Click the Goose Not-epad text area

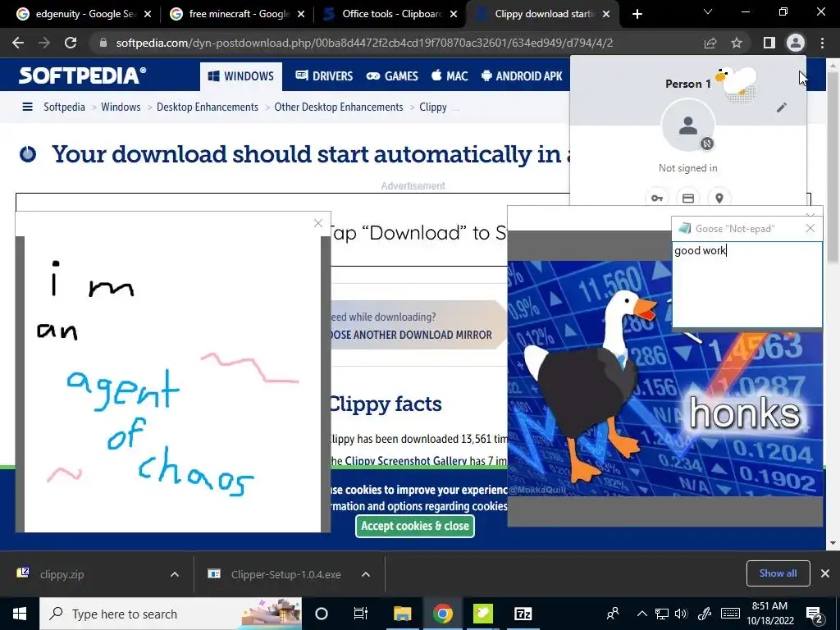point(746,284)
